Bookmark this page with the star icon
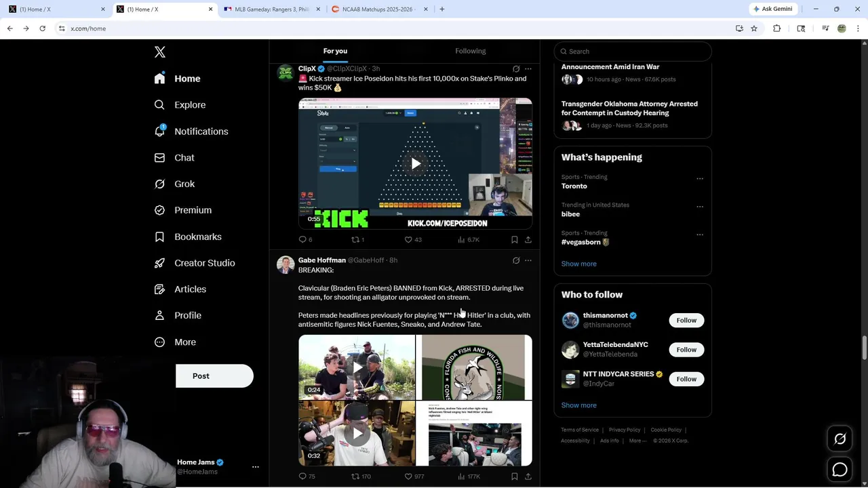Viewport: 868px width, 488px height. coord(754,28)
